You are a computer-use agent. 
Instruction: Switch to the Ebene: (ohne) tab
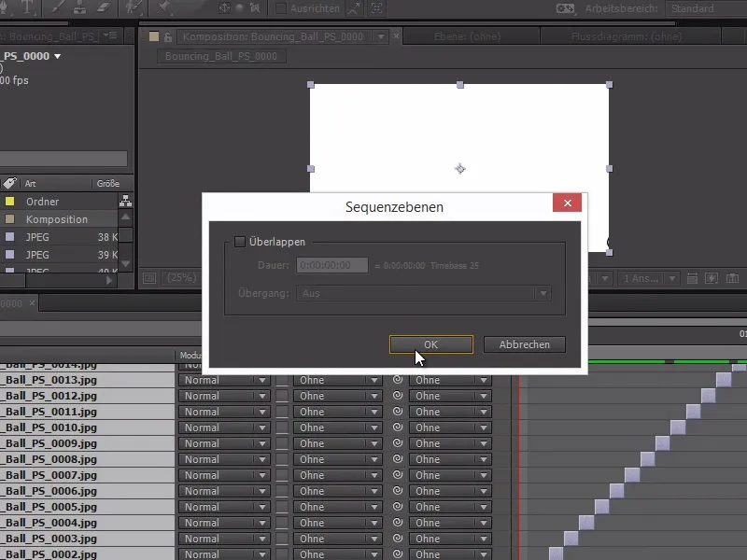pyautogui.click(x=468, y=36)
